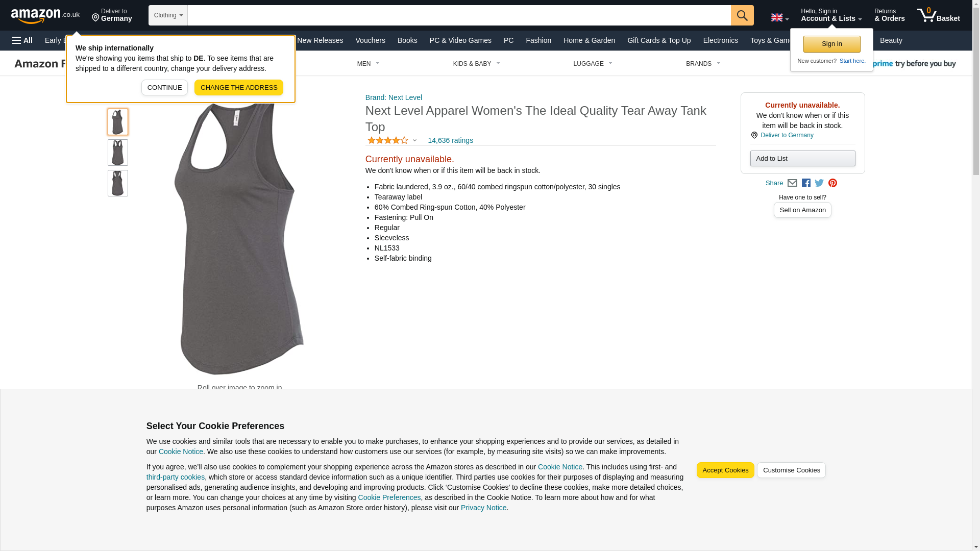Screen dimensions: 980x551
Task: Select the second tank top thumbnail
Action: (118, 153)
